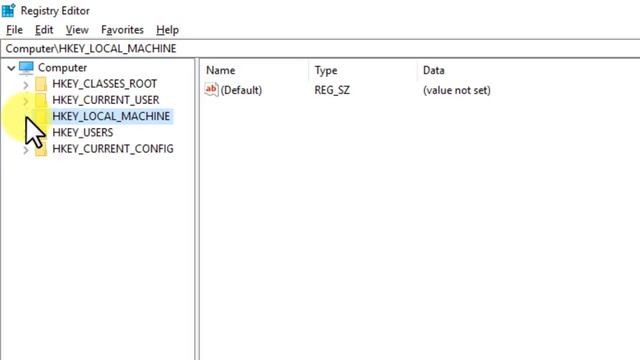Viewport: 640px width, 360px height.
Task: Expand the HKEY_CLASSES_ROOT key
Action: tap(26, 85)
